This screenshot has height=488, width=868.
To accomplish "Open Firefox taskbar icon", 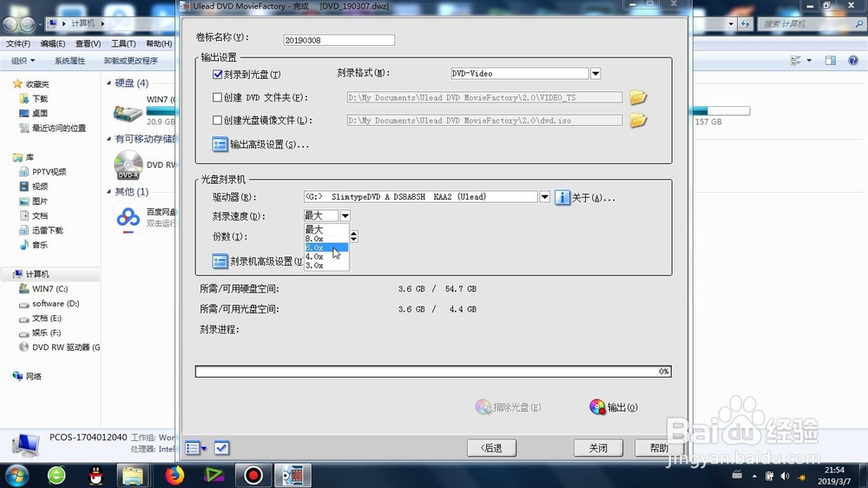I will [174, 475].
